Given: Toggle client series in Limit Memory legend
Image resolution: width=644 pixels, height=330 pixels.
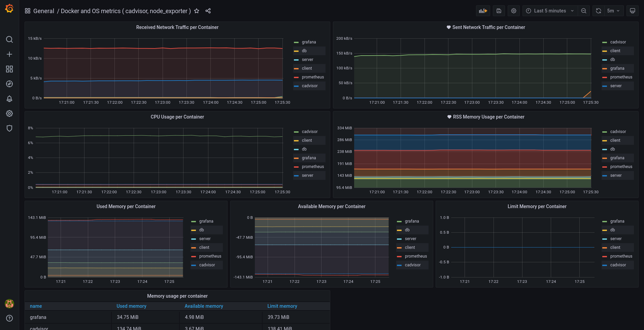Looking at the screenshot, I should pos(615,247).
